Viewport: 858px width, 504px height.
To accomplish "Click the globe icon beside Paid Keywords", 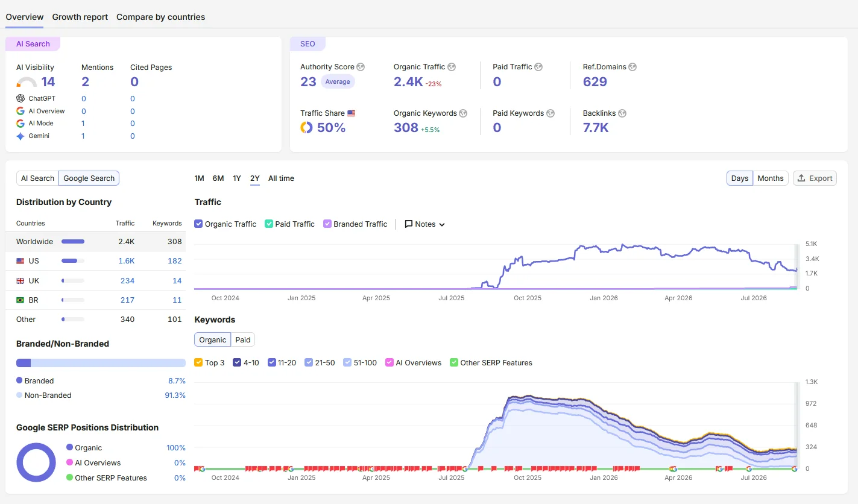I will tap(550, 113).
